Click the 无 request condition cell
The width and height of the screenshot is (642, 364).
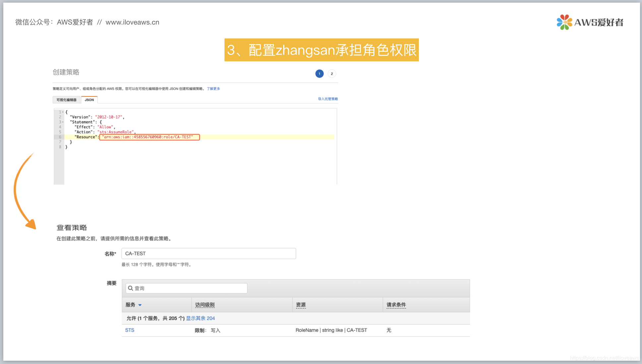389,330
